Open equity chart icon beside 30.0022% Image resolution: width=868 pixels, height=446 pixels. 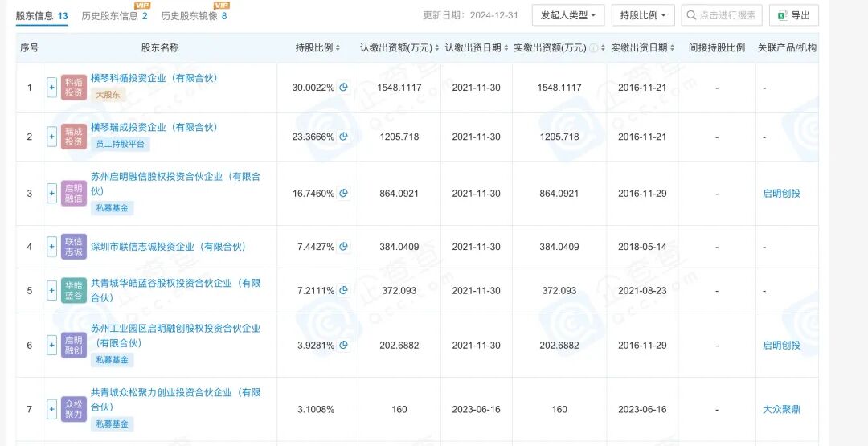click(x=343, y=88)
